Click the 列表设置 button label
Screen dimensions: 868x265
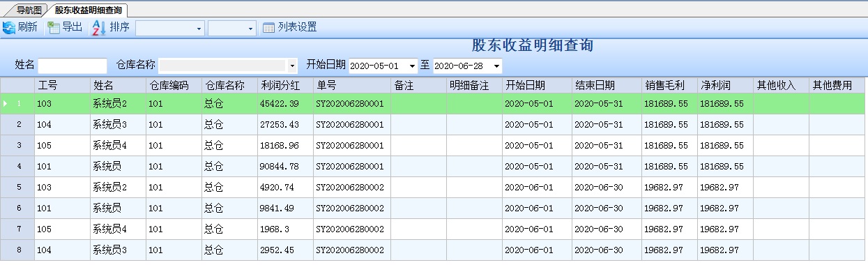point(298,28)
